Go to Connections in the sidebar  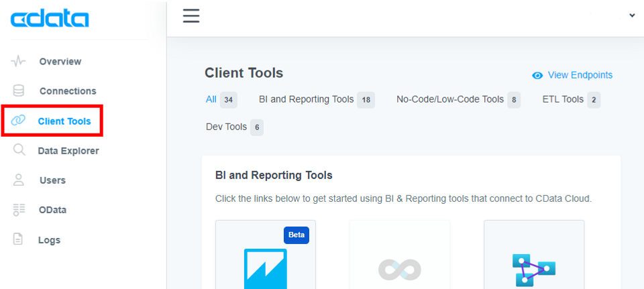click(68, 91)
